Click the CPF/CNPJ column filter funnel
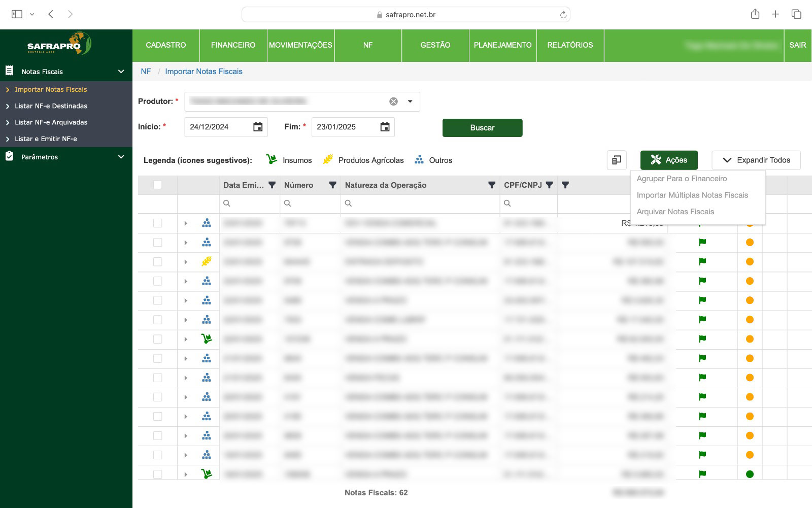Image resolution: width=812 pixels, height=508 pixels. pos(549,185)
